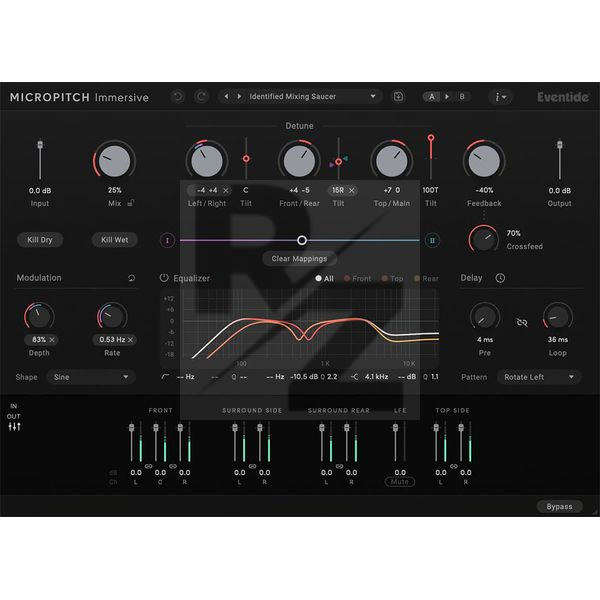
Task: Remove Left/Right mapping with X
Action: [226, 190]
